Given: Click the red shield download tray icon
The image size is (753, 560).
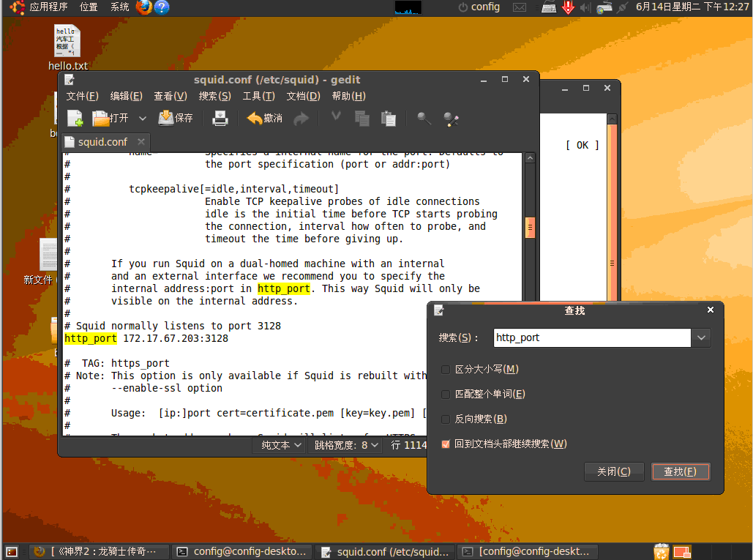Looking at the screenshot, I should point(568,7).
